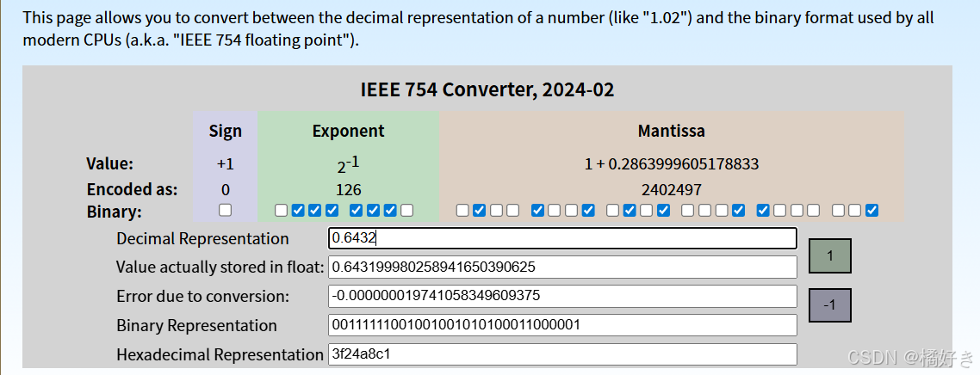This screenshot has height=375, width=980.
Task: Click the 'Hexadecimal Representation' label
Action: (x=220, y=355)
